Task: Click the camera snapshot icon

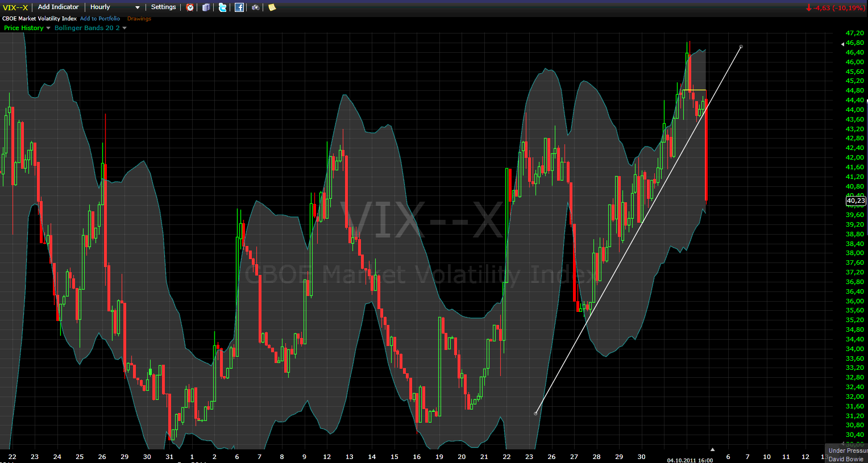Action: point(256,7)
